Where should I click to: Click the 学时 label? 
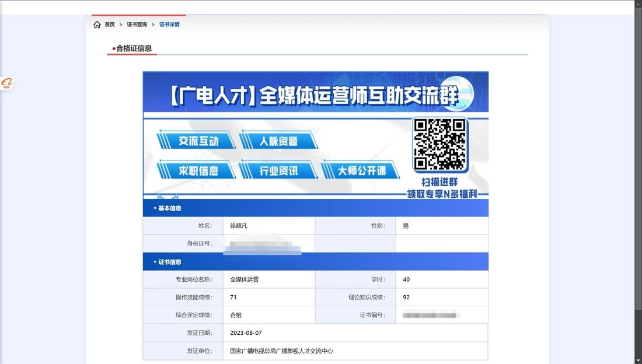pyautogui.click(x=378, y=279)
